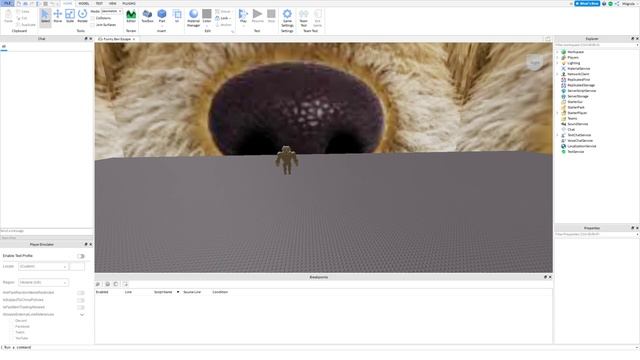
Task: Expand the TextChatService node arrow
Action: click(558, 135)
